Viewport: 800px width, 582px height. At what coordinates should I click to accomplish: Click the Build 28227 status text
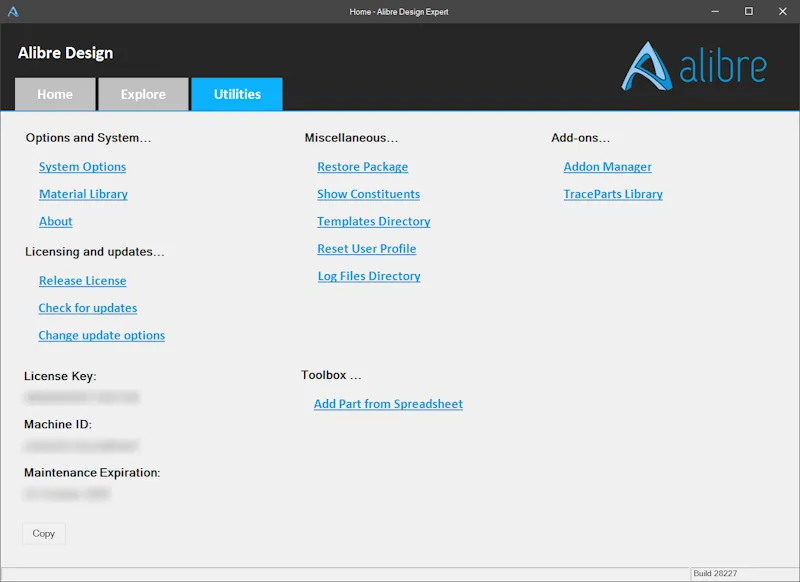coord(715,573)
